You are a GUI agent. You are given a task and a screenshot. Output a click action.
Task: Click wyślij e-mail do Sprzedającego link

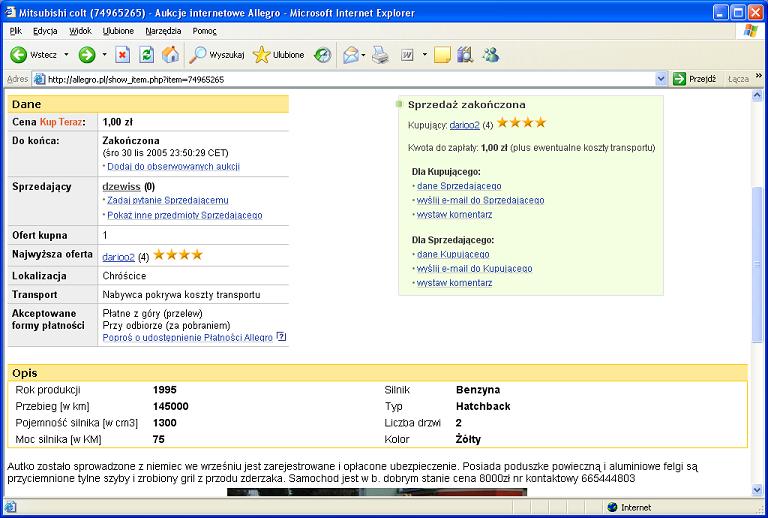480,200
